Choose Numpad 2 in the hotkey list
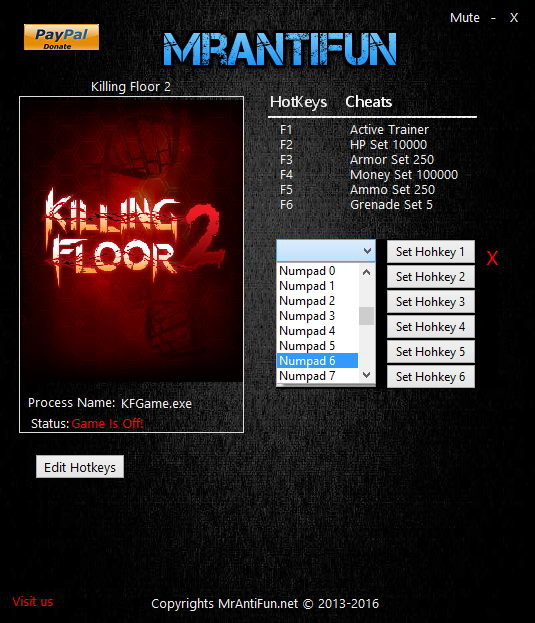 pos(317,301)
